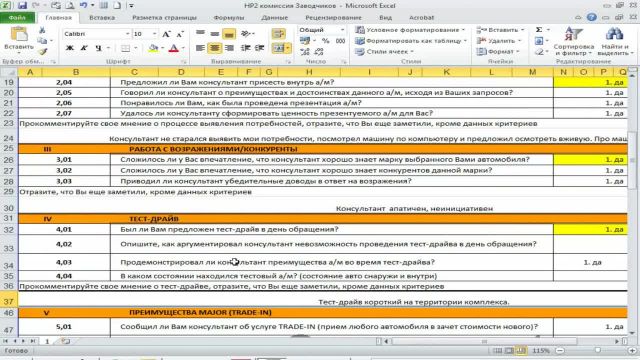Viewport: 640px width, 360px height.
Task: Click the yellow '1. да' cell in row 26
Action: pyautogui.click(x=590, y=160)
